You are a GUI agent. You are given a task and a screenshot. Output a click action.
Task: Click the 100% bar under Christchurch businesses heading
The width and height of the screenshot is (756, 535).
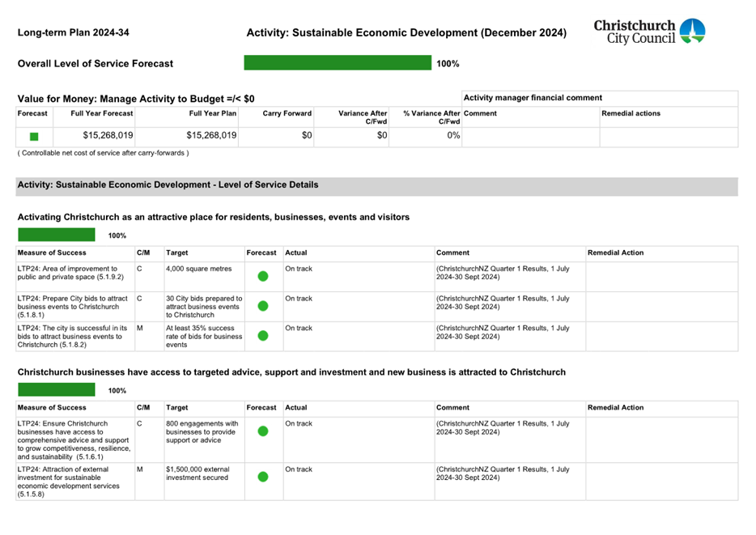pyautogui.click(x=57, y=391)
